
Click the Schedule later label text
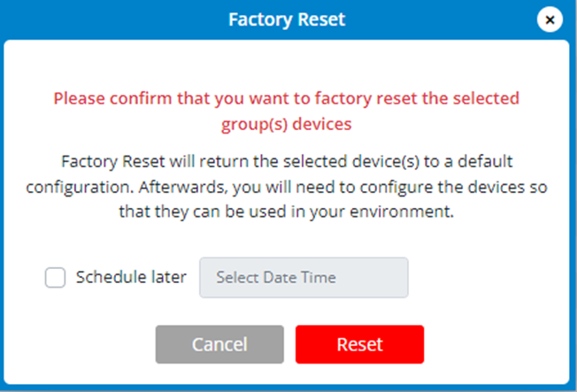coord(131,277)
